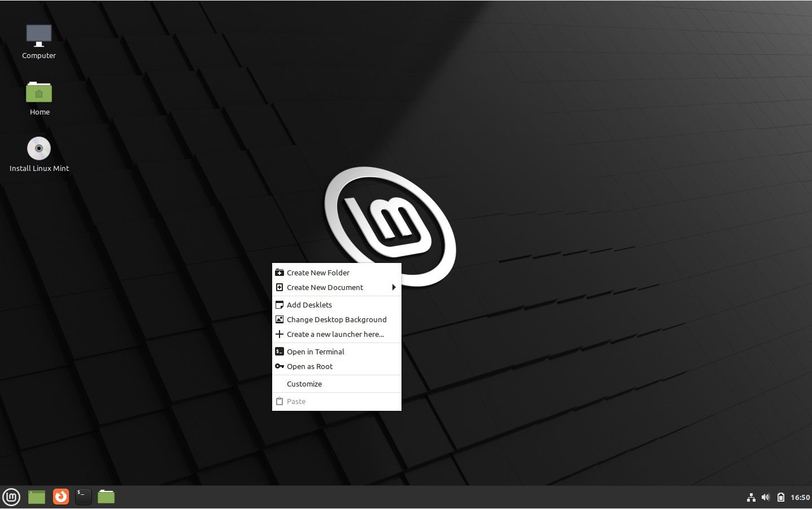The height and width of the screenshot is (509, 812).
Task: Click the "Install Linux Mint" label text
Action: pos(39,169)
